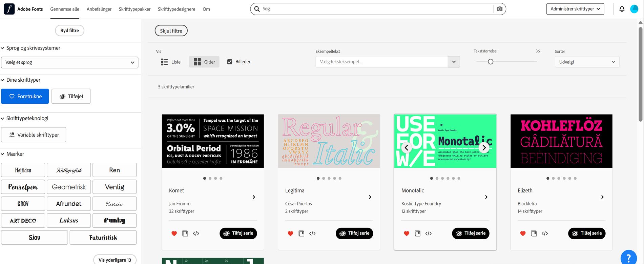Screen dimensions: 644x264
Task: Open the notifications bell
Action: (x=622, y=9)
